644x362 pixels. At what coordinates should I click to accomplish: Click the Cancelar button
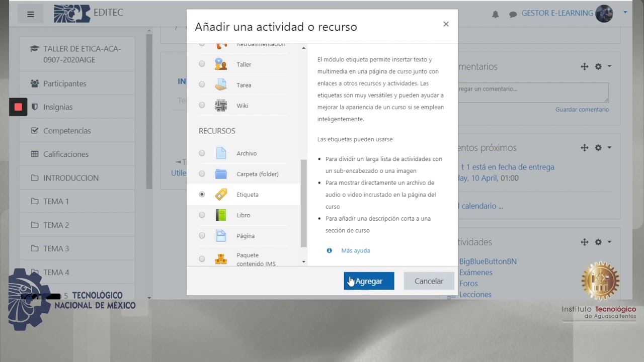point(429,281)
